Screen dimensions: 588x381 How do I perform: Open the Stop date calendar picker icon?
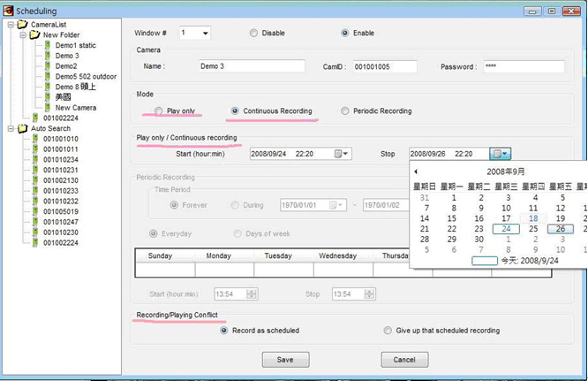pos(501,154)
